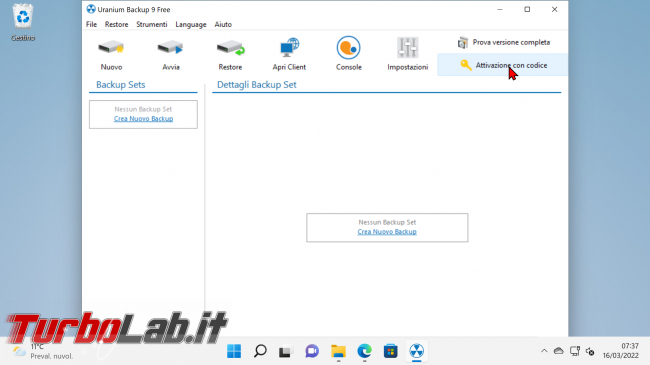Image resolution: width=650 pixels, height=365 pixels.
Task: Expand hidden system tray icons chevron
Action: point(544,351)
